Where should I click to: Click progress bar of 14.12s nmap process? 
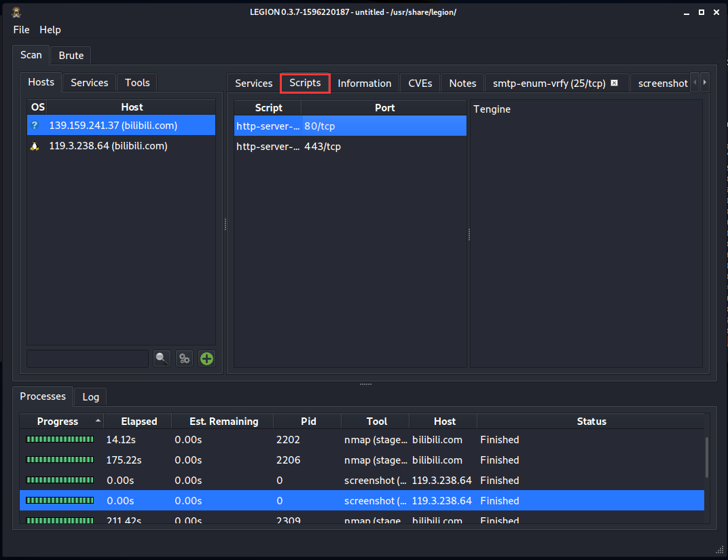pos(60,439)
